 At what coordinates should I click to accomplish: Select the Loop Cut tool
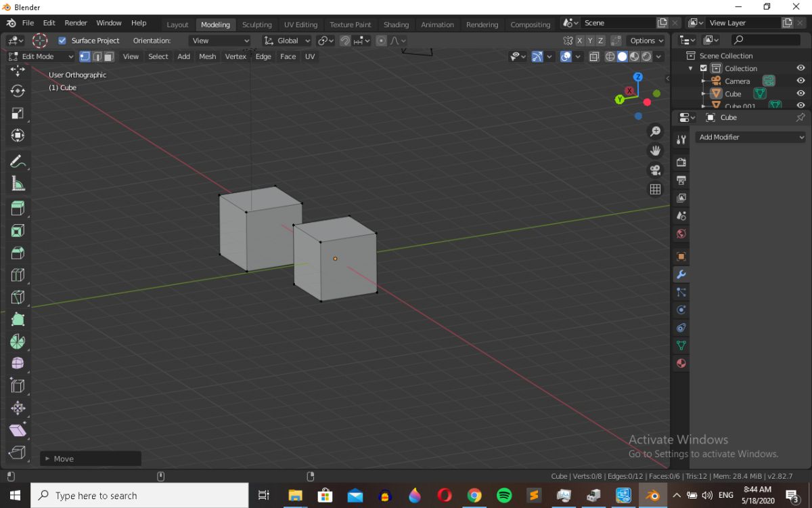[x=18, y=275]
